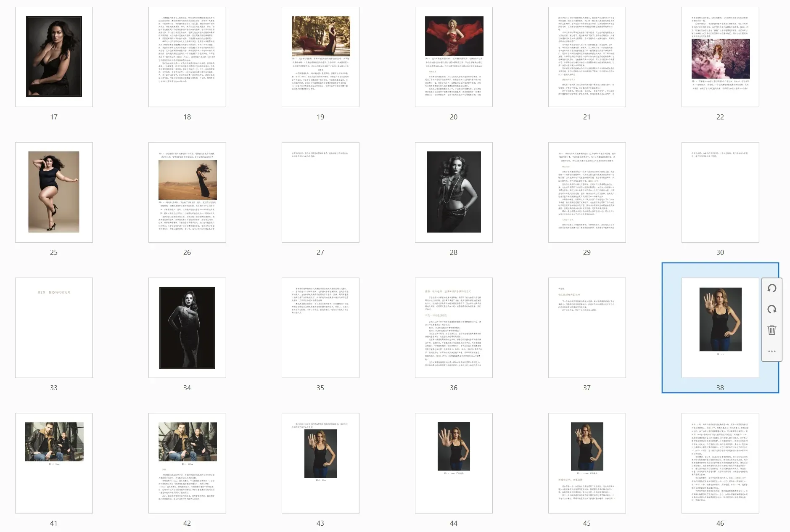
Task: Click the page 36 text thumbnail
Action: pyautogui.click(x=454, y=328)
